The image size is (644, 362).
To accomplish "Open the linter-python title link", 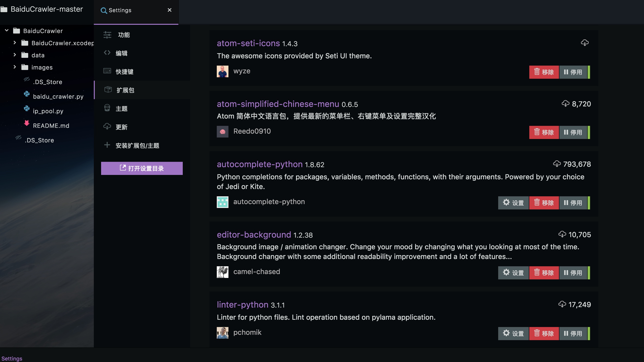I will pyautogui.click(x=243, y=305).
